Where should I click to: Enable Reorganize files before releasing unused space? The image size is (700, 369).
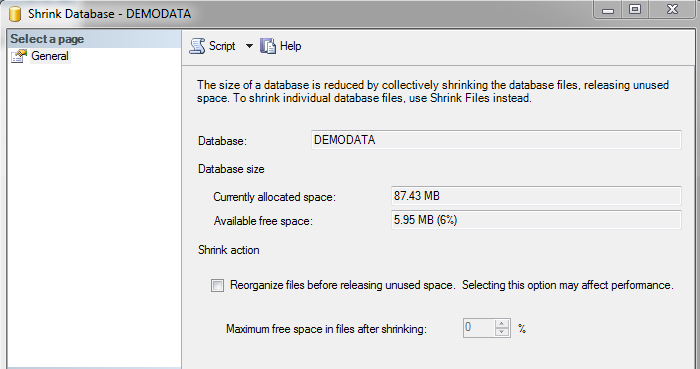tap(217, 286)
